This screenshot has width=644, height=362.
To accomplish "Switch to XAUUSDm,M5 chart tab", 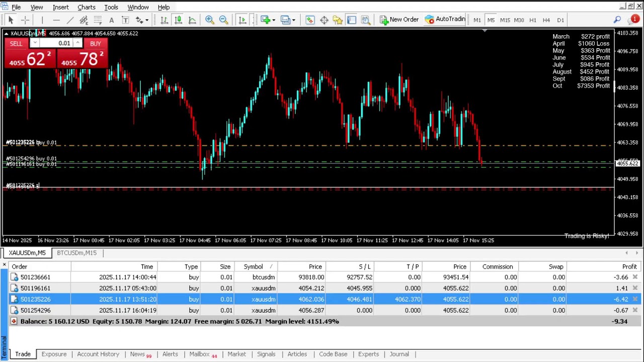I will pyautogui.click(x=27, y=253).
